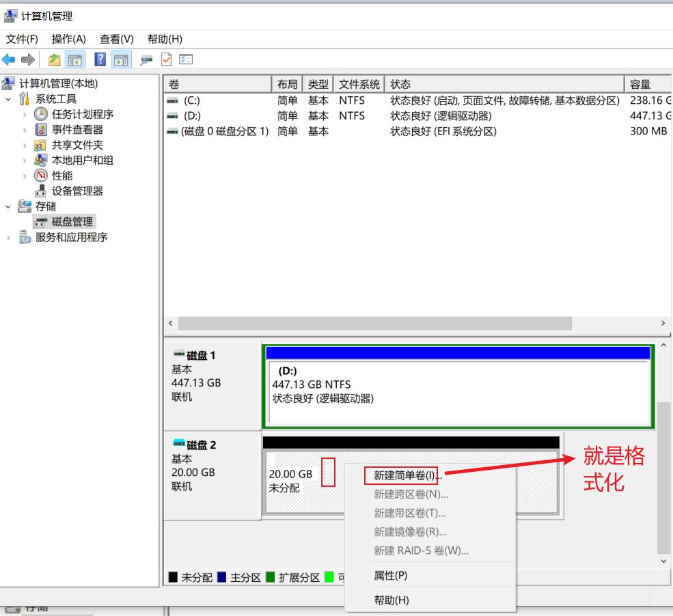The image size is (673, 616).
Task: Click the blue Help question mark icon
Action: coord(100,60)
